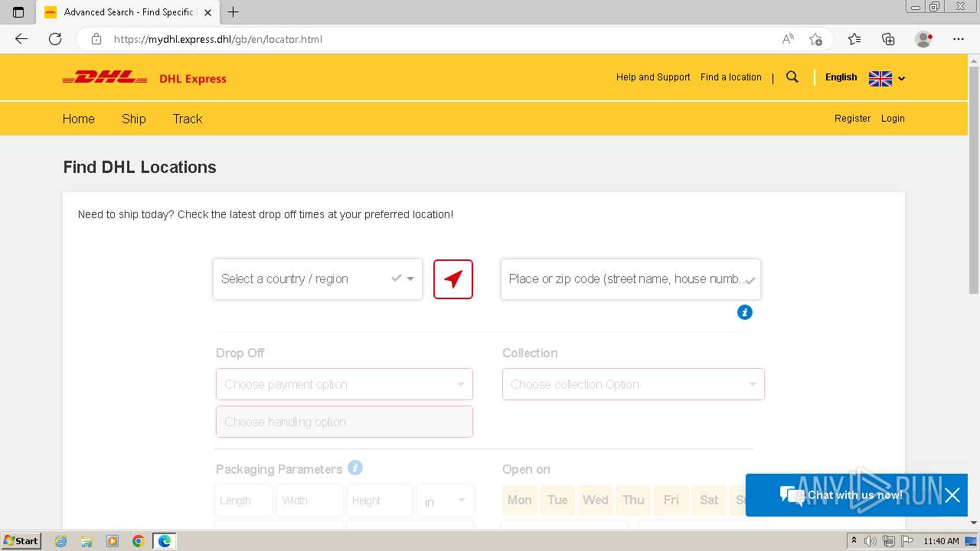Open a new browser tab
The height and width of the screenshot is (551, 980).
coord(234,12)
